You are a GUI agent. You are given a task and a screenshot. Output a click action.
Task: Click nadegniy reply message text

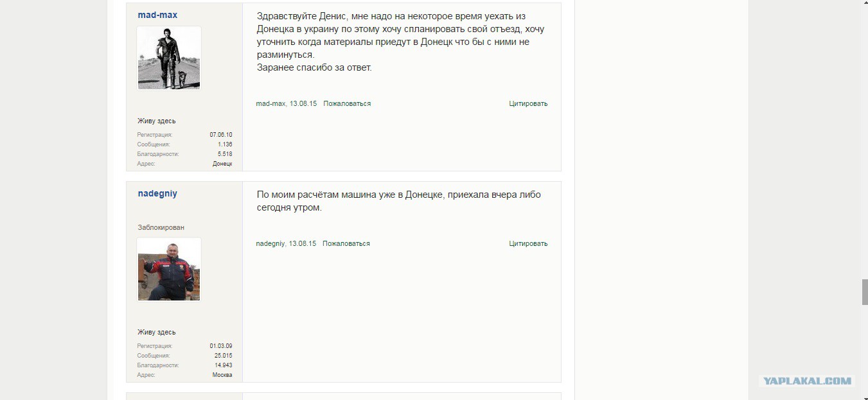(399, 201)
